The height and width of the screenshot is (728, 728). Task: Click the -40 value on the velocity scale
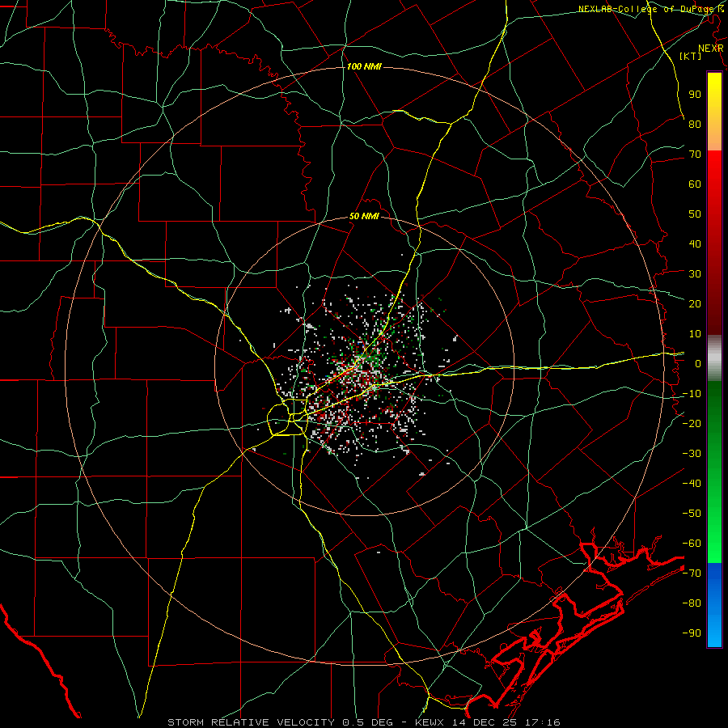pos(692,484)
